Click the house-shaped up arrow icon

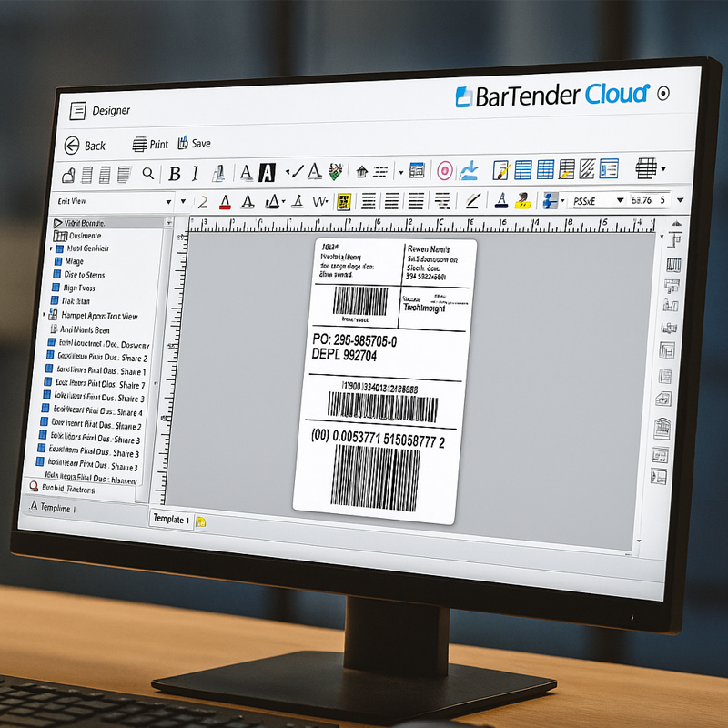pyautogui.click(x=361, y=172)
